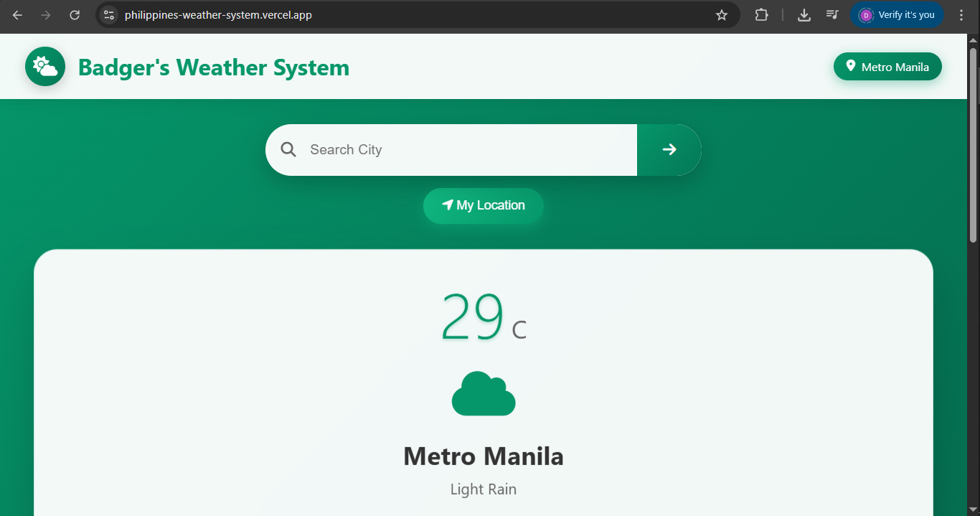This screenshot has height=516, width=980.
Task: Click the Verify it's you profile button
Action: [x=897, y=15]
